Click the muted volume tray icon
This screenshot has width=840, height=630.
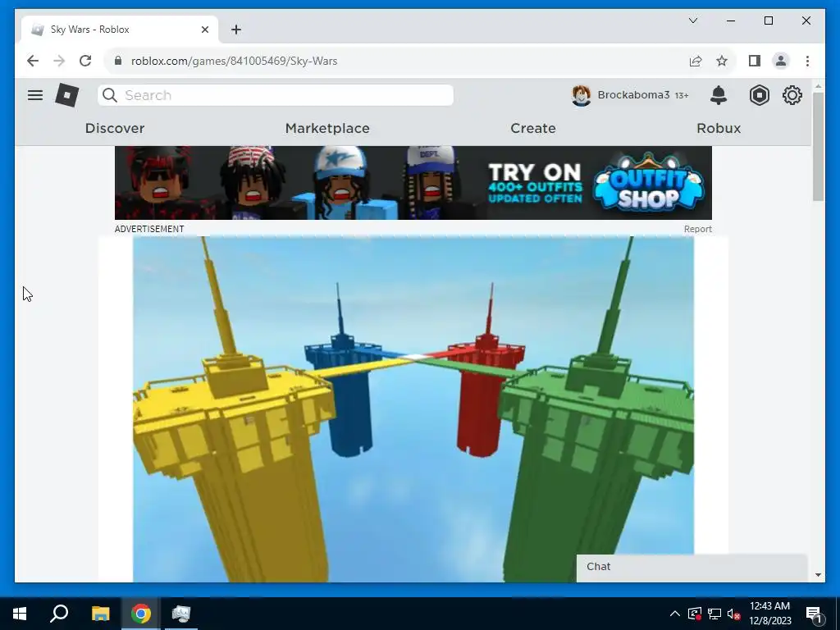pos(734,614)
